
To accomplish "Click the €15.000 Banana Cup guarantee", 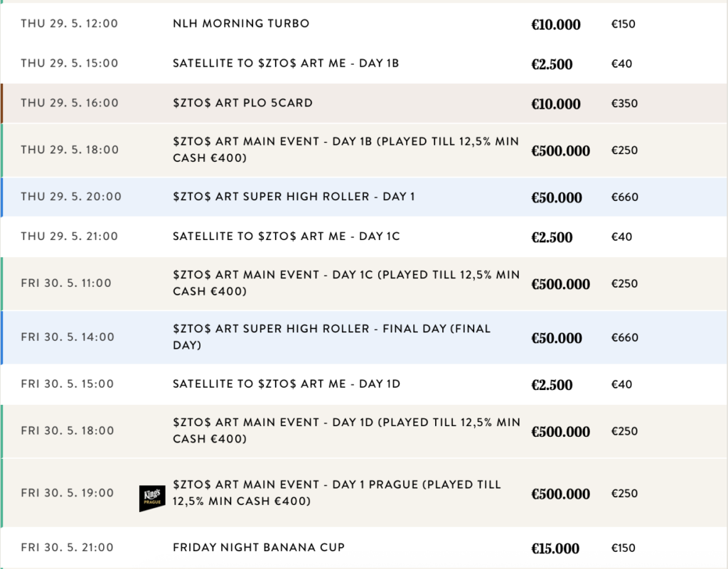I will [555, 548].
